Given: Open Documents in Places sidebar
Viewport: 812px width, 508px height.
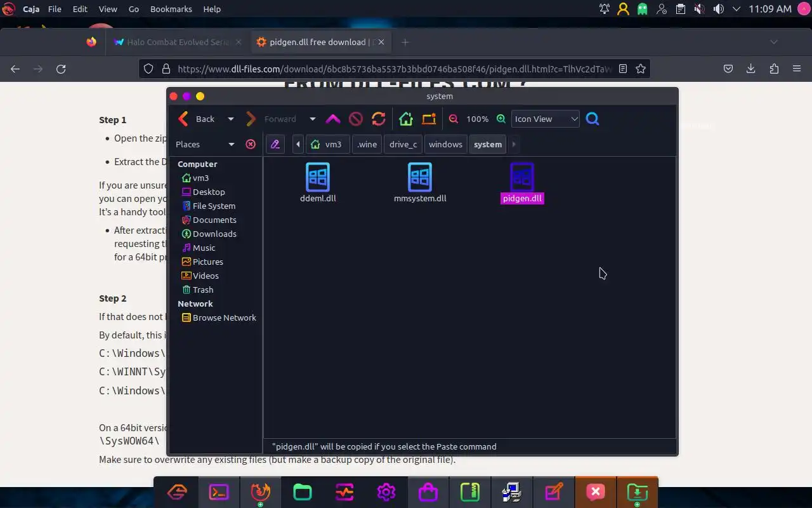Looking at the screenshot, I should coord(209,220).
